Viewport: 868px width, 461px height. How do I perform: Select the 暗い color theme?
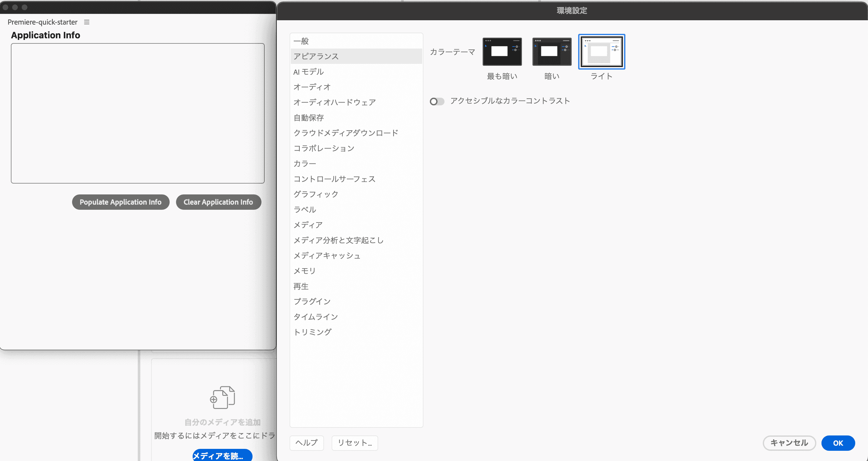click(552, 52)
